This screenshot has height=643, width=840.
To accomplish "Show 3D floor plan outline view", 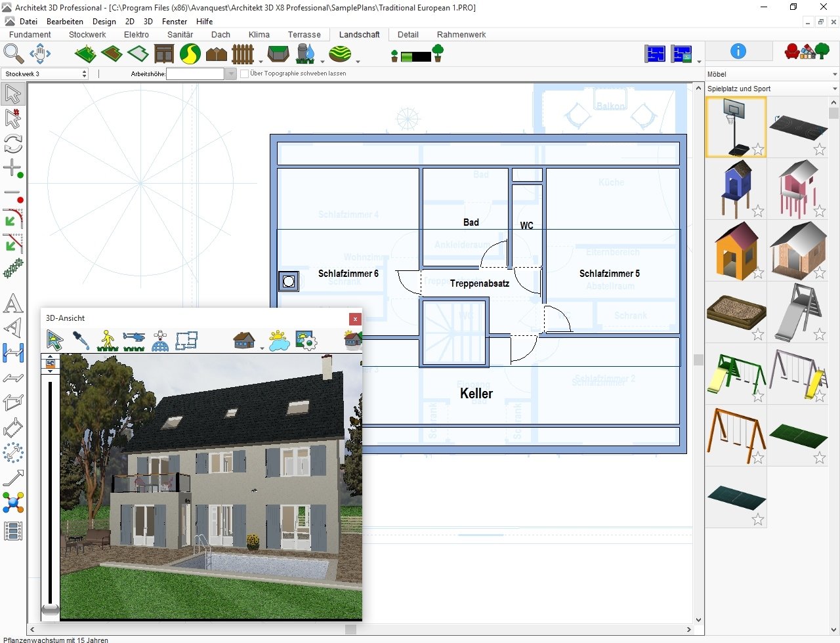I will [186, 340].
